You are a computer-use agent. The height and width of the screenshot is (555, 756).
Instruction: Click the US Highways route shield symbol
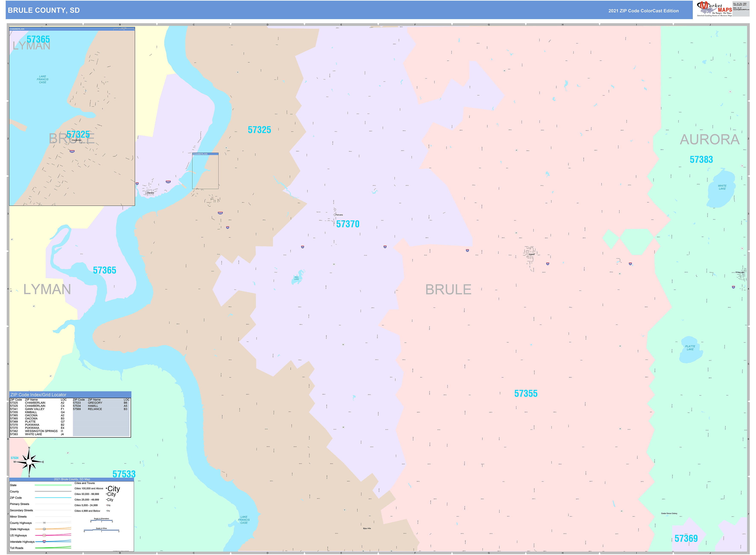pos(44,536)
